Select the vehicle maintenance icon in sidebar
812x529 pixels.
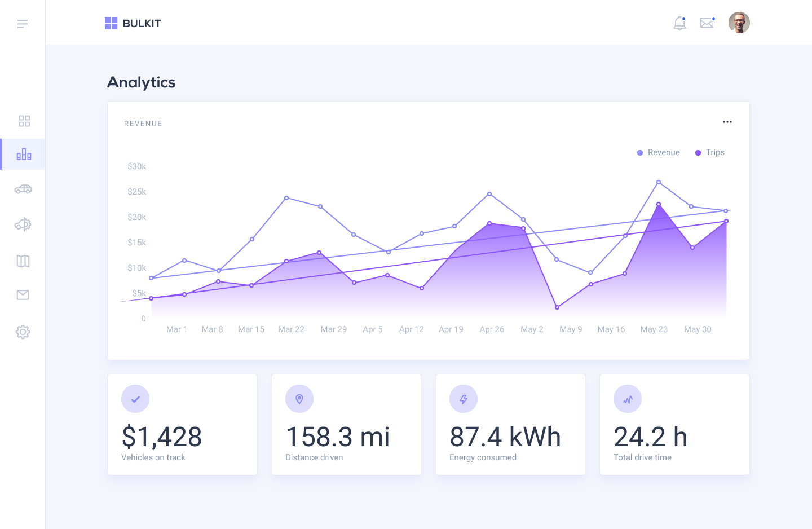23,224
